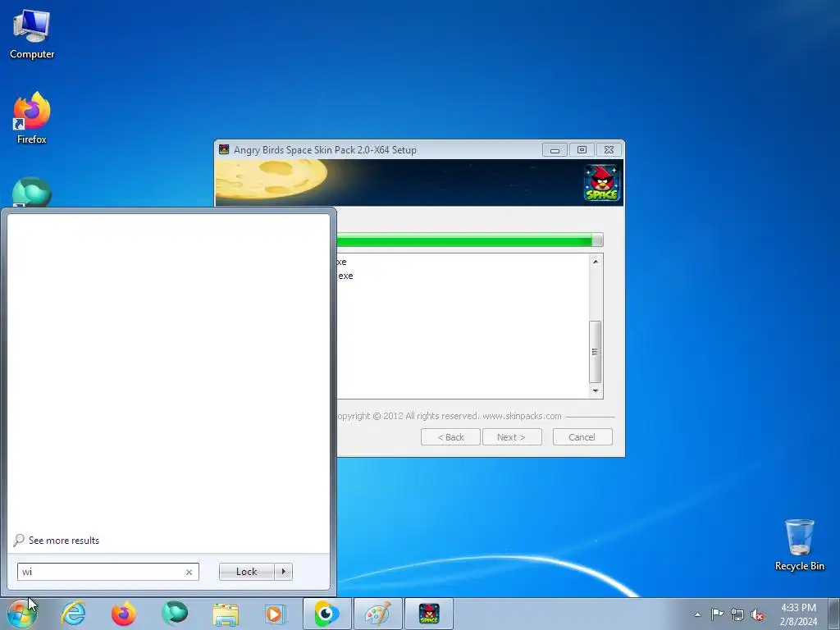The width and height of the screenshot is (840, 630).
Task: Clear the search box text
Action: pos(189,572)
